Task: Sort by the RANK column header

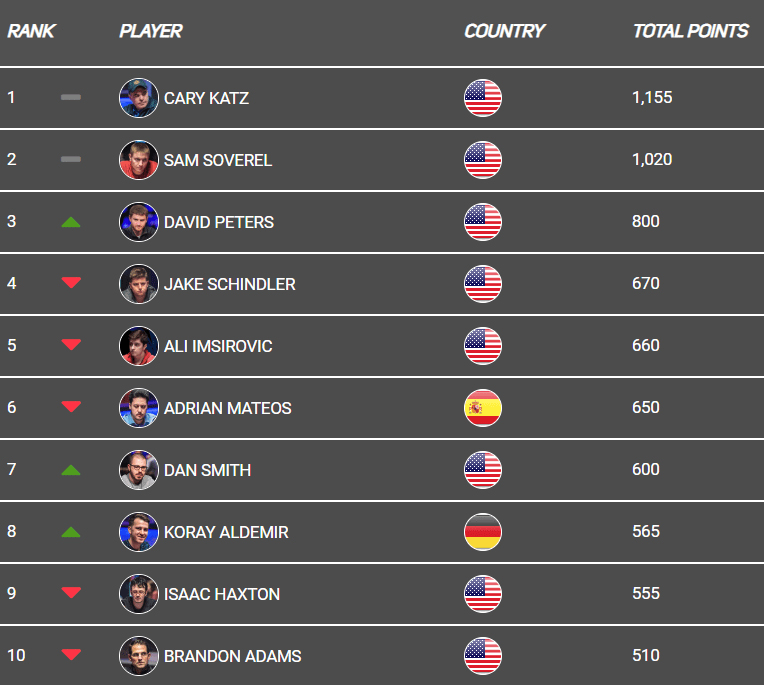Action: pos(31,31)
